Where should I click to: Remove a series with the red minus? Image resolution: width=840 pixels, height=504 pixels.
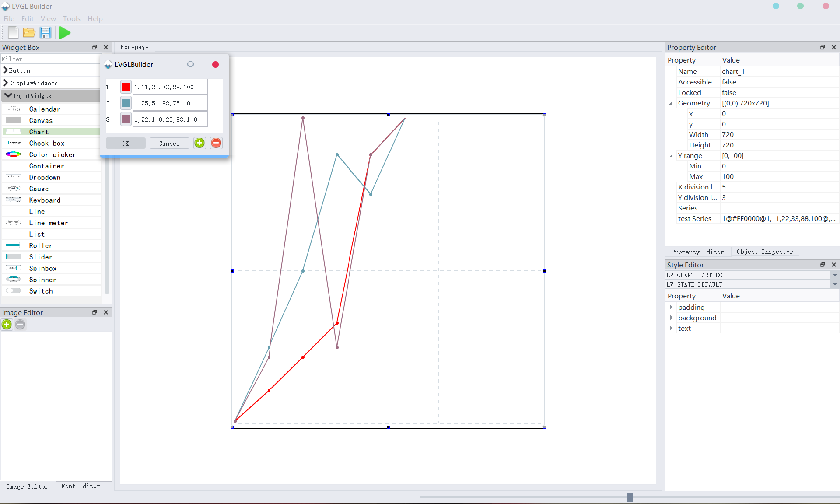(216, 143)
